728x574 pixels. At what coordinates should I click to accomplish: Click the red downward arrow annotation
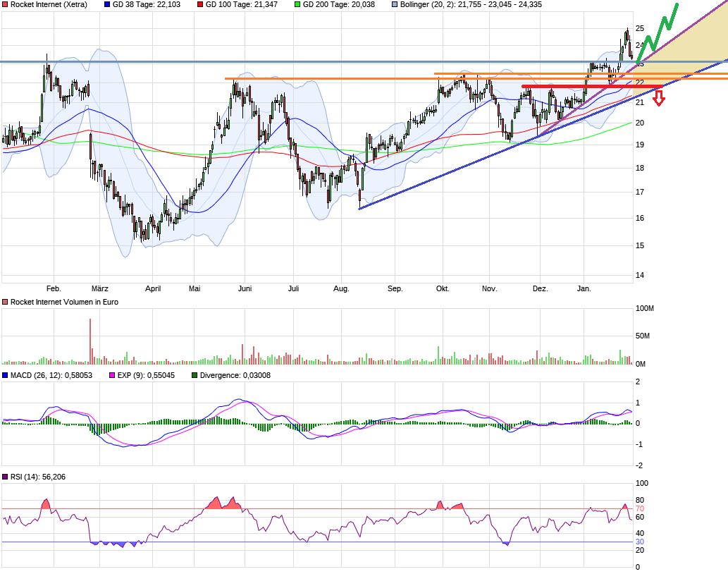(x=658, y=99)
